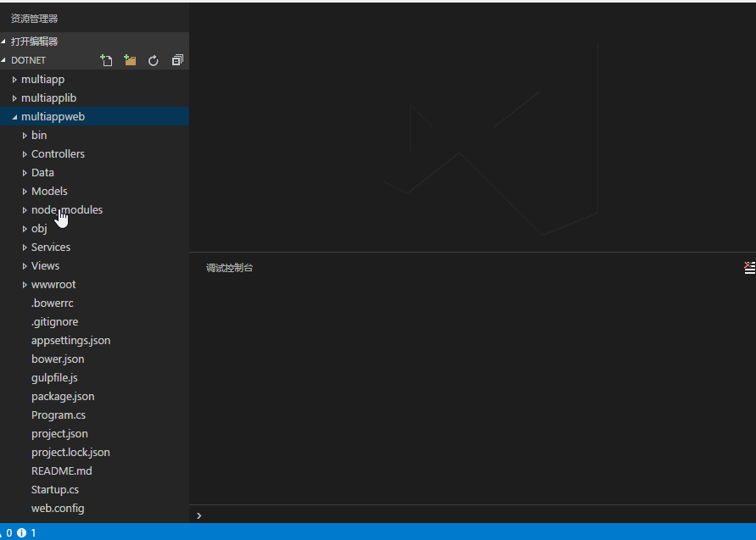756x540 pixels.
Task: Refresh the explorer tree
Action: tap(154, 60)
